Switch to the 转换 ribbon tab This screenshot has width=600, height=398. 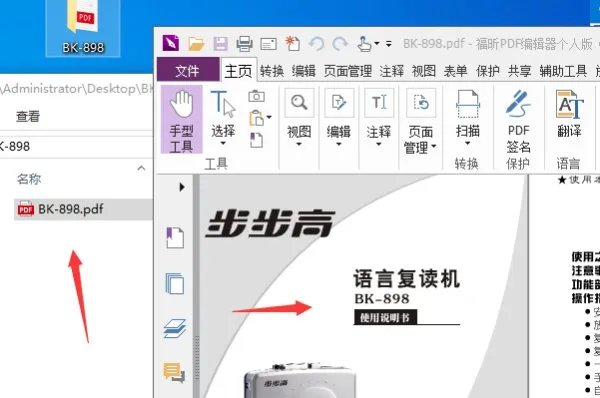coord(272,71)
